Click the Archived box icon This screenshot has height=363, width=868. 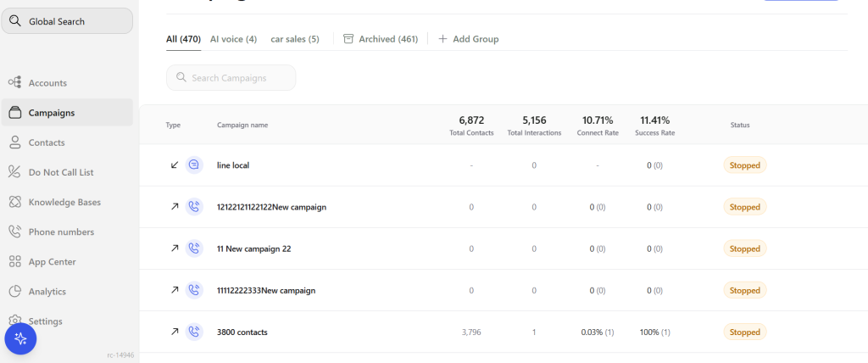point(348,39)
